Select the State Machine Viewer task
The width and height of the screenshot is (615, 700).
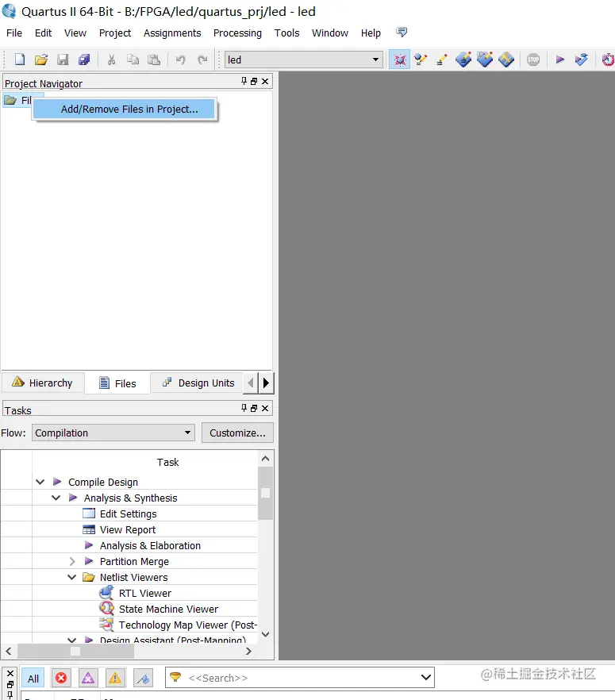tap(168, 609)
